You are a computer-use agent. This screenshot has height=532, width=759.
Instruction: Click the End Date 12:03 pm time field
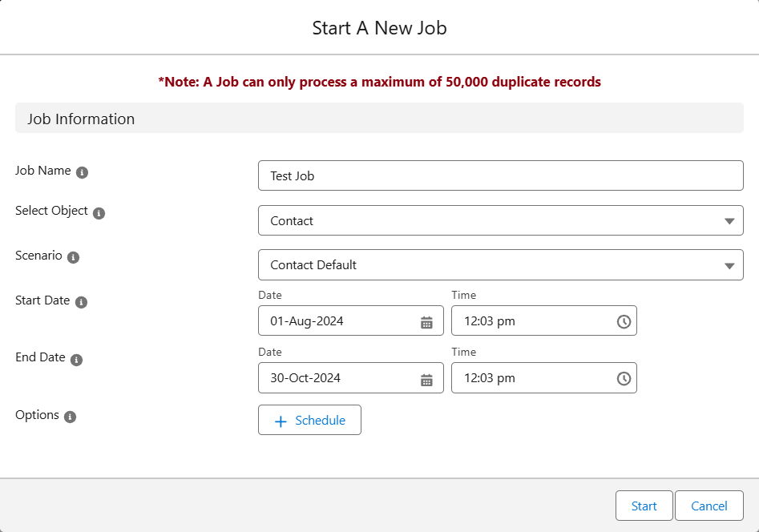[x=544, y=377]
